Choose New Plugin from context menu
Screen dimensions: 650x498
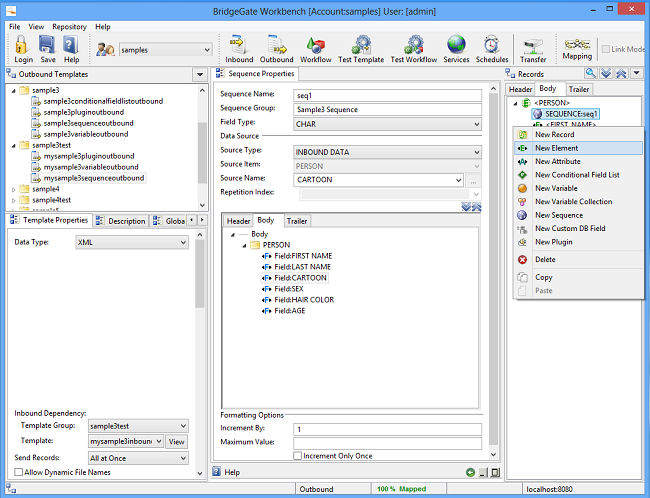tap(579, 242)
